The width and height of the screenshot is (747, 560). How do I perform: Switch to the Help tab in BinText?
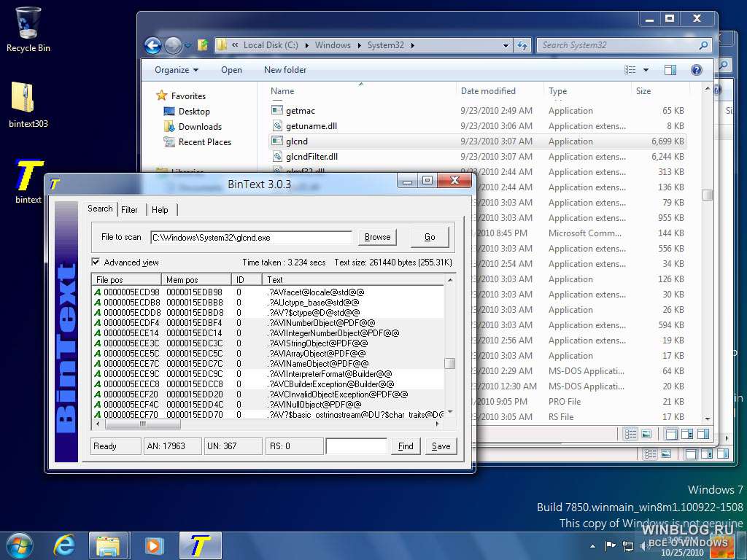160,209
